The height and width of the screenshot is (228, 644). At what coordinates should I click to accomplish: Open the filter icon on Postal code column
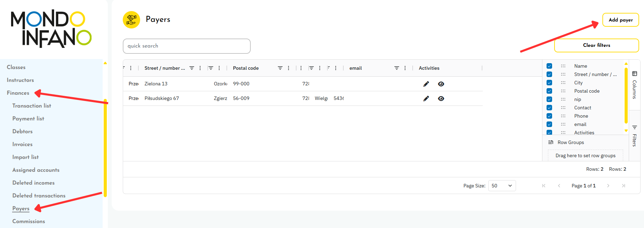280,68
